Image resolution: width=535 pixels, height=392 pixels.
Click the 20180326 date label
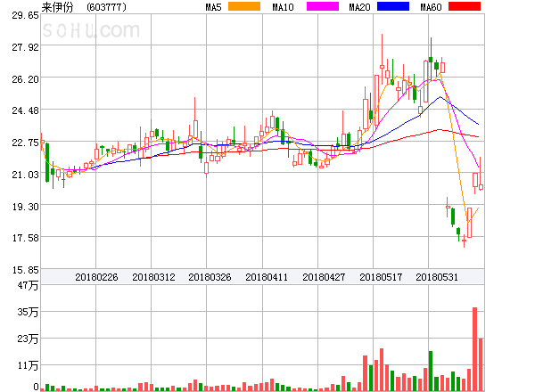click(x=210, y=277)
